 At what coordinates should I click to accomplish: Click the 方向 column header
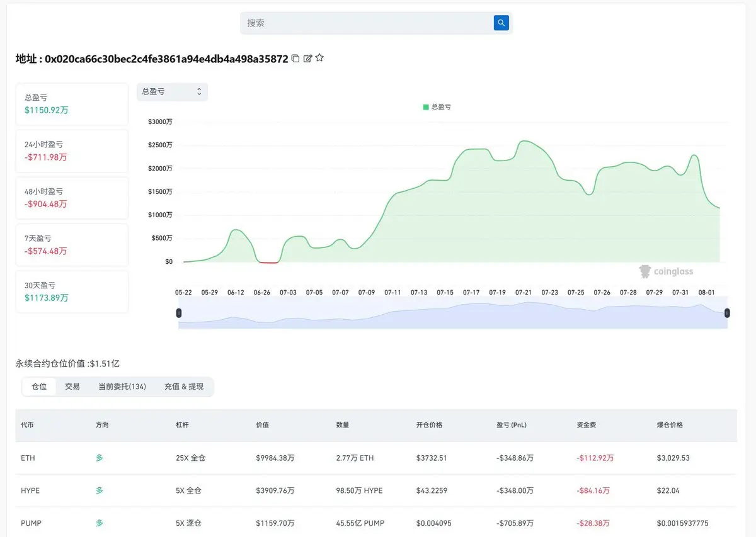point(102,425)
